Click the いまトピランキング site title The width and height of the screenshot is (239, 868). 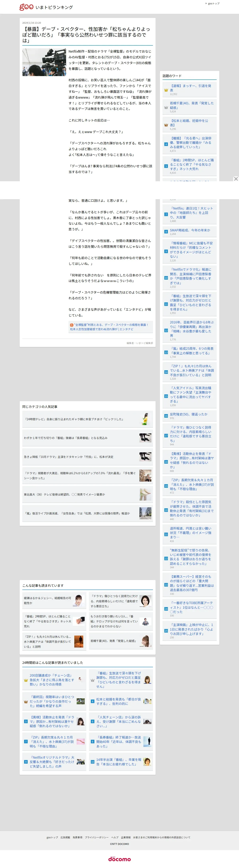(54, 7)
